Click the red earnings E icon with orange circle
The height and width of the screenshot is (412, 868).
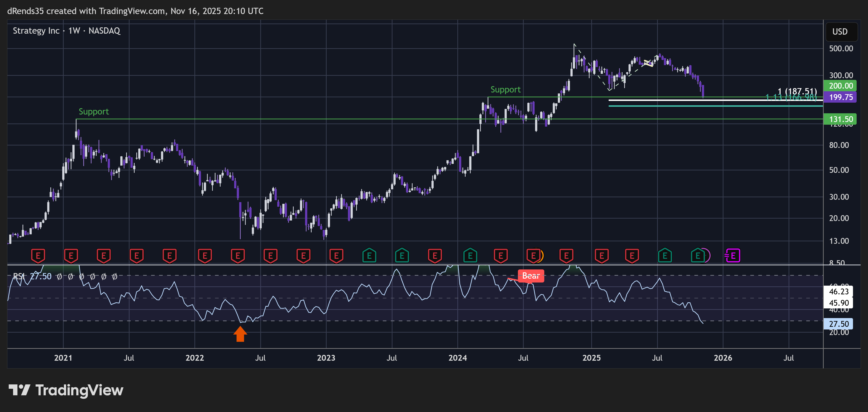[534, 256]
